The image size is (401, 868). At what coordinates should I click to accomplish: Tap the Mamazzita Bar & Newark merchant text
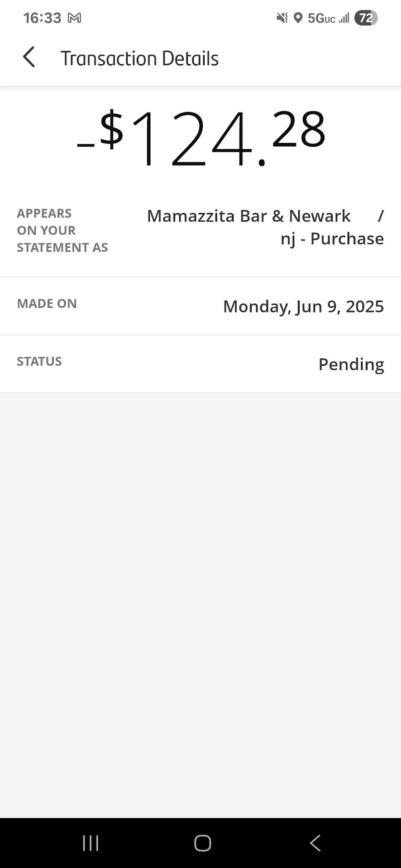pos(248,216)
